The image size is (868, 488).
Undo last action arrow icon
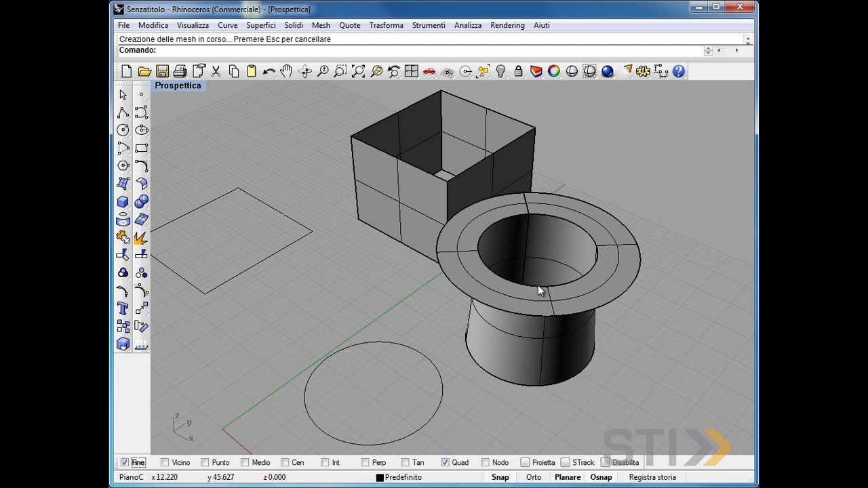coord(269,71)
